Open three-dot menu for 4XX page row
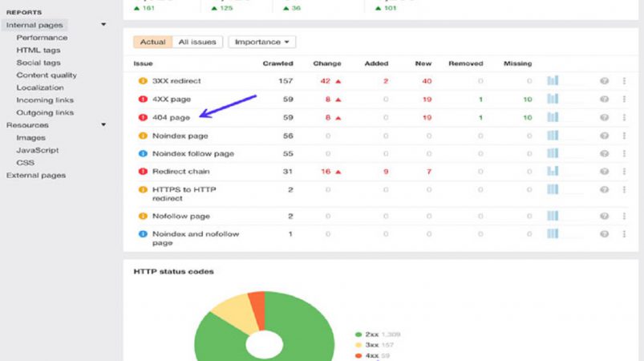This screenshot has height=361, width=644. [x=624, y=99]
